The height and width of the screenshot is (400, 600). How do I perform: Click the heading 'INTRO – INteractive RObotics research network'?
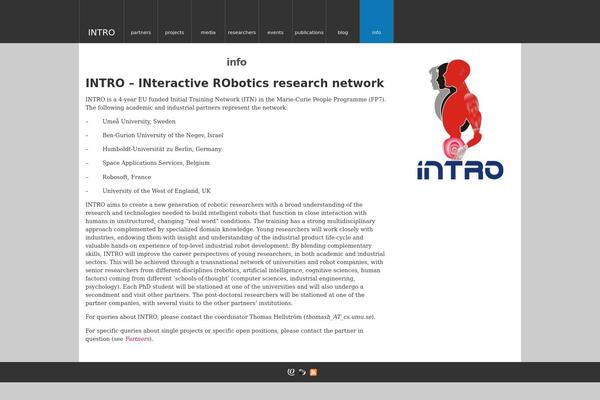point(235,83)
